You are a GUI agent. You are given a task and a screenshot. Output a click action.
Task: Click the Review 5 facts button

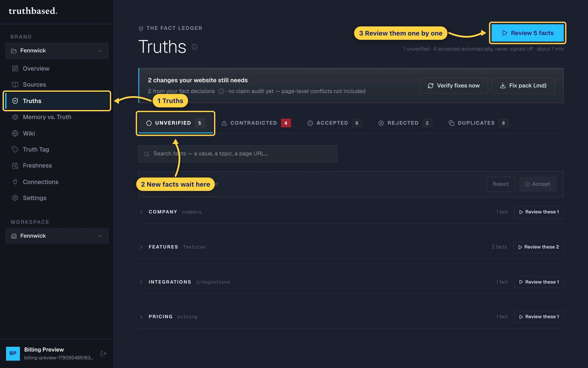point(527,33)
